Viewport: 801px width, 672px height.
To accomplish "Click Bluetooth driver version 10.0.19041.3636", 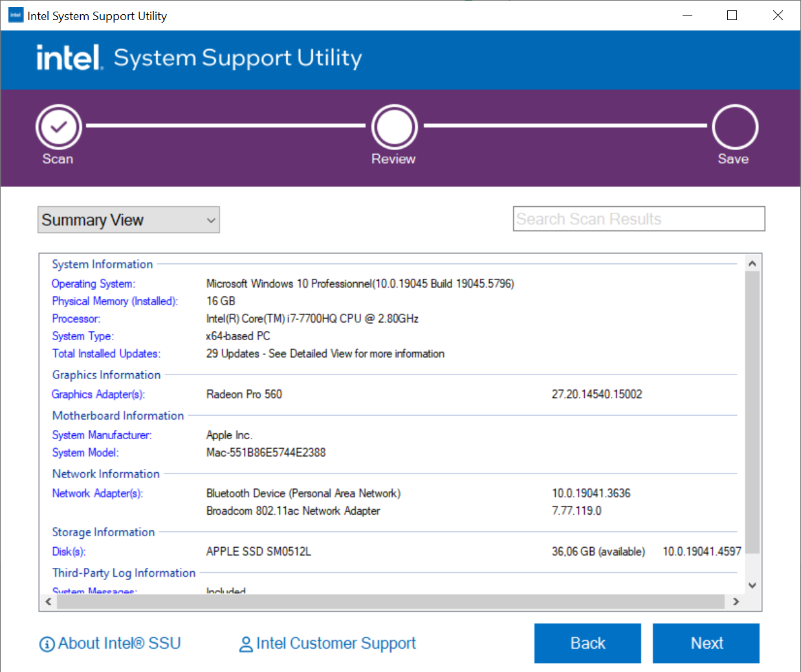I will 591,493.
